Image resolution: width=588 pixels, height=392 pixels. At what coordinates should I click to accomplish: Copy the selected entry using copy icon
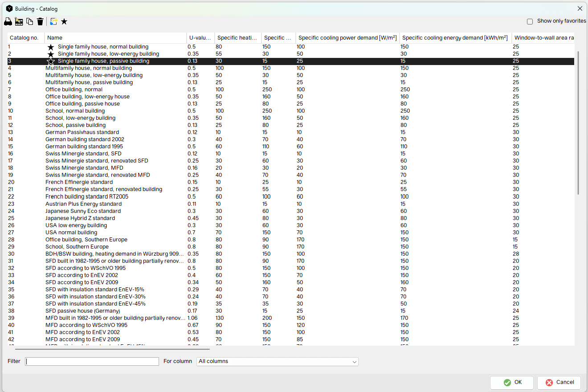tap(29, 21)
